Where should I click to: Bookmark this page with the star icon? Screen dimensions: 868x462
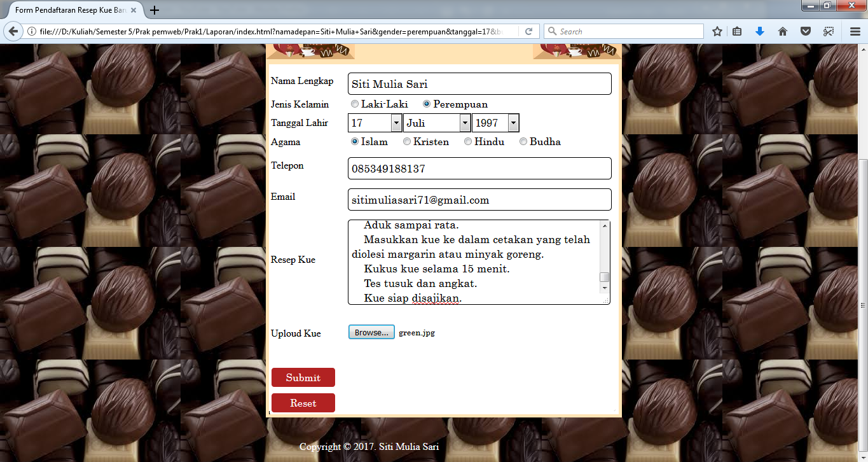click(717, 31)
